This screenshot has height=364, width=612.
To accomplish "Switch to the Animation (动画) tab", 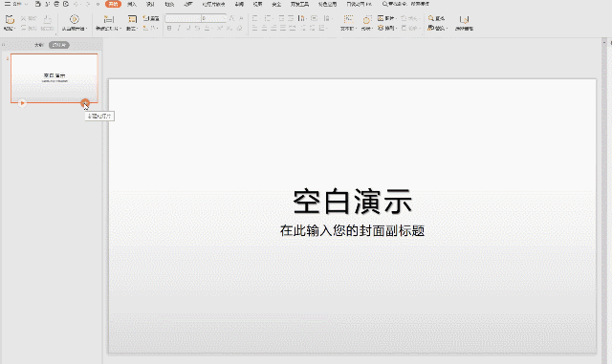I will click(188, 4).
